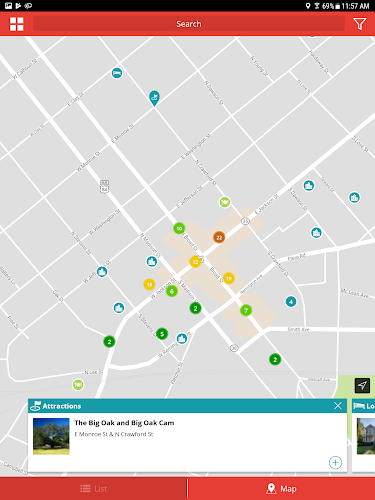The width and height of the screenshot is (375, 500).
Task: Select the teal attraction pin marker on the map
Action: click(x=154, y=98)
